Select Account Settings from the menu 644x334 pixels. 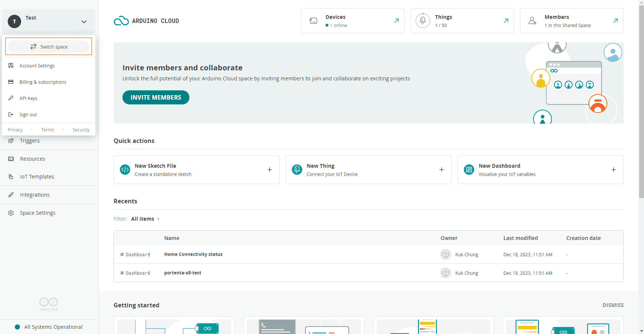click(37, 66)
